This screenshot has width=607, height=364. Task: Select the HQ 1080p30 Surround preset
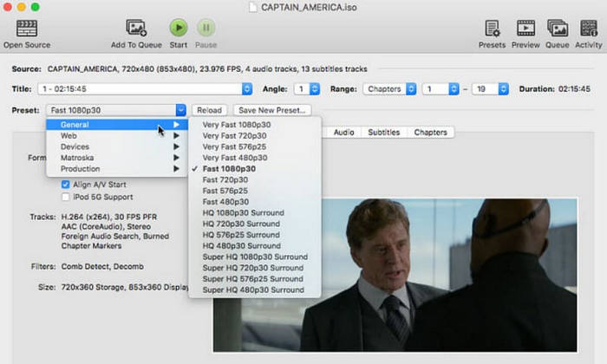pos(255,212)
